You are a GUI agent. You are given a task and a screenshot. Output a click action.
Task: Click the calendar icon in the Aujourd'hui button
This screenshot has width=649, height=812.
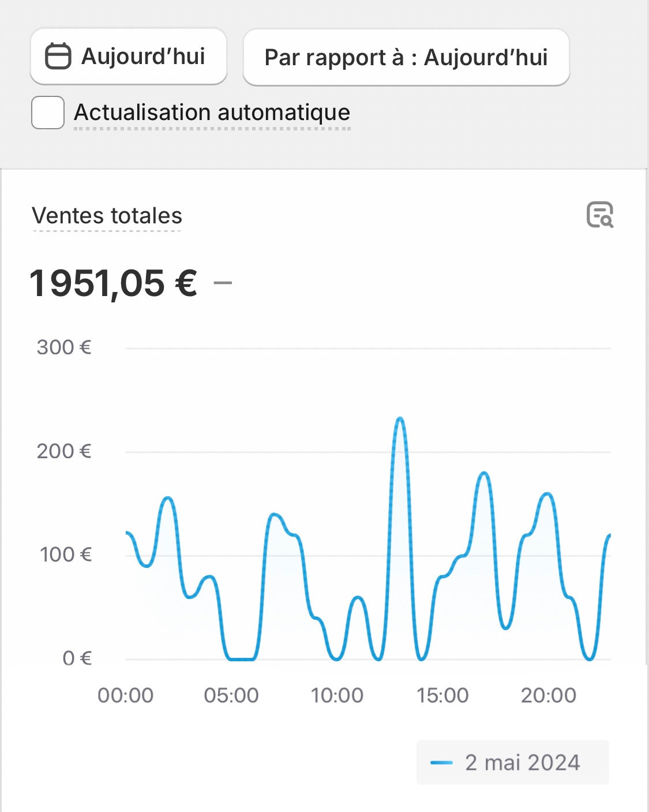tap(58, 57)
